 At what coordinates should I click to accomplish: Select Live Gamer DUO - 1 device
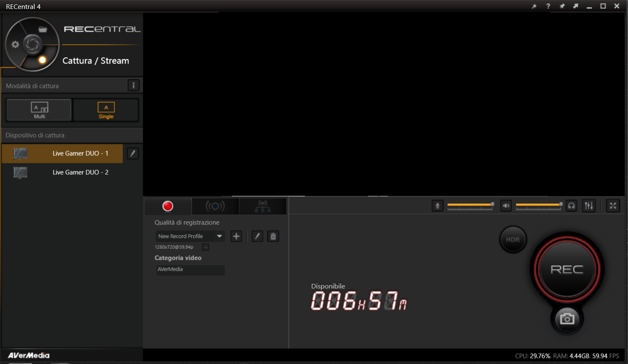(x=62, y=153)
